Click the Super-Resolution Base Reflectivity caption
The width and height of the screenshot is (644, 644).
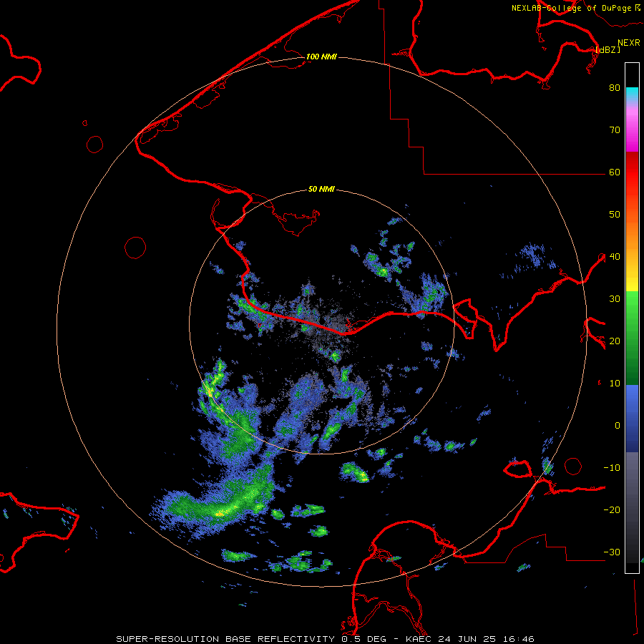325,639
